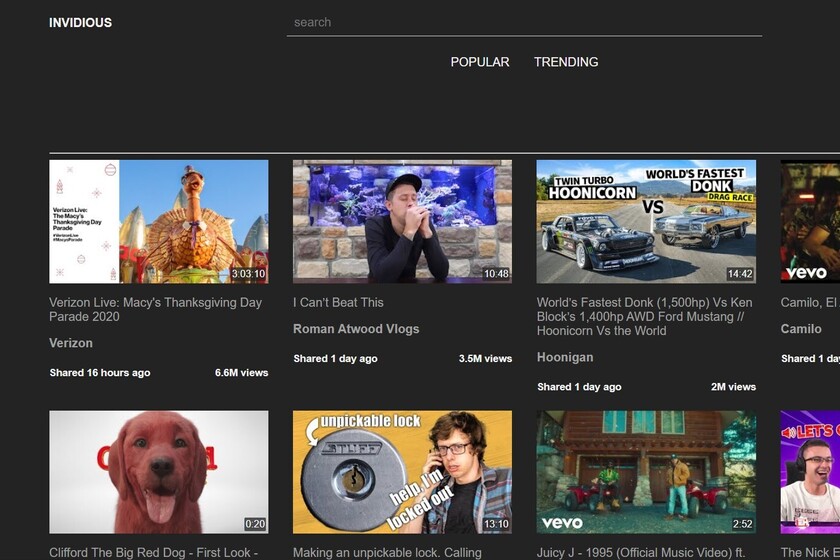Open Juicy J - 1995 video title
Image resolution: width=840 pixels, height=560 pixels.
(x=641, y=552)
